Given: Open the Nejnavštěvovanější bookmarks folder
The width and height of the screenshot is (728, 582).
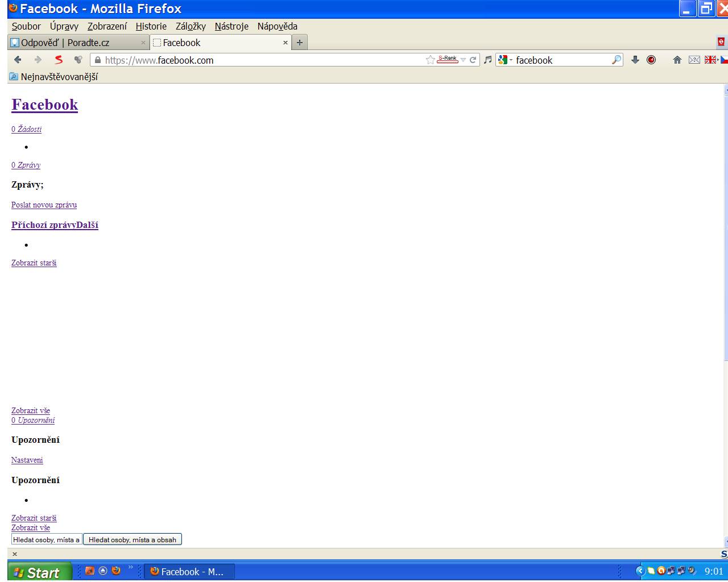Looking at the screenshot, I should tap(53, 77).
